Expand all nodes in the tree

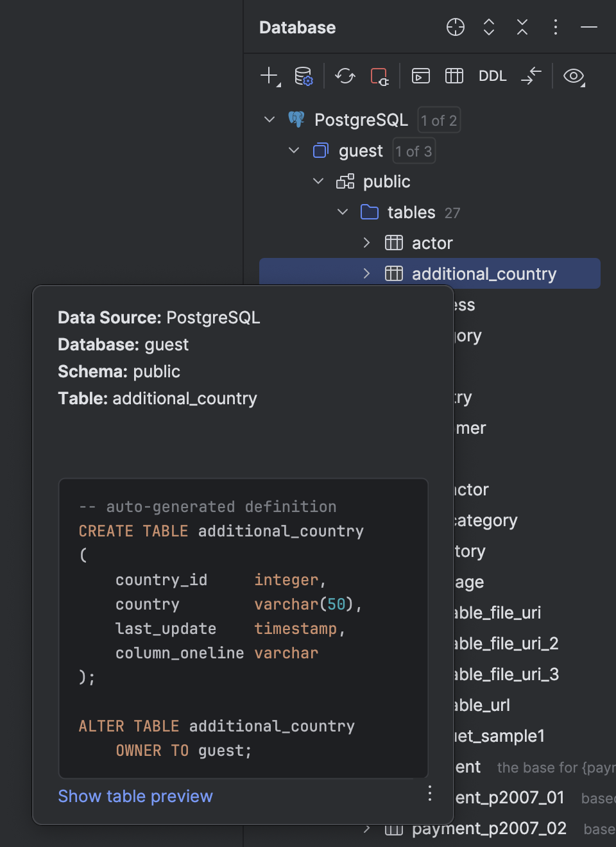point(488,28)
